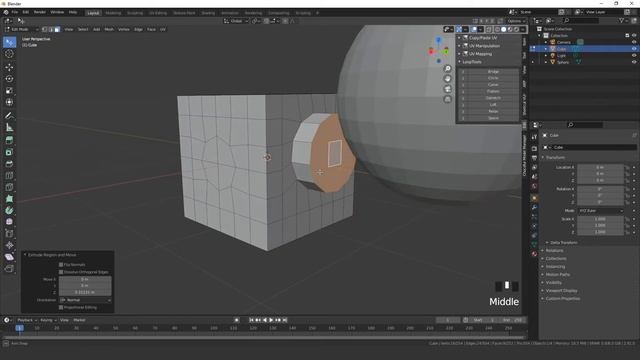Click the LoopTools Bridge button

(x=493, y=71)
